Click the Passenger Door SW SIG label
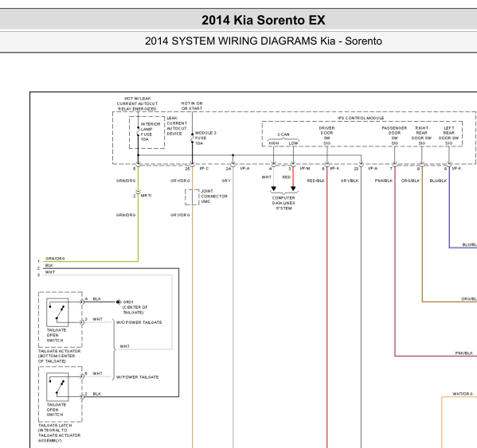The image size is (477, 448). click(394, 135)
